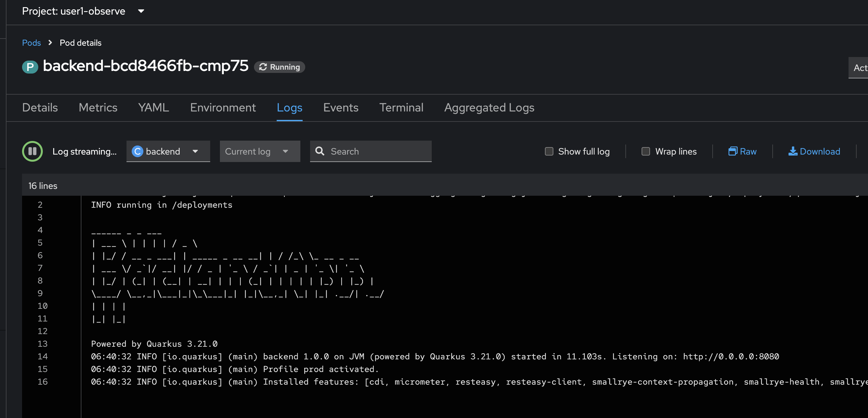Pause log streaming with the pause icon

[x=32, y=151]
